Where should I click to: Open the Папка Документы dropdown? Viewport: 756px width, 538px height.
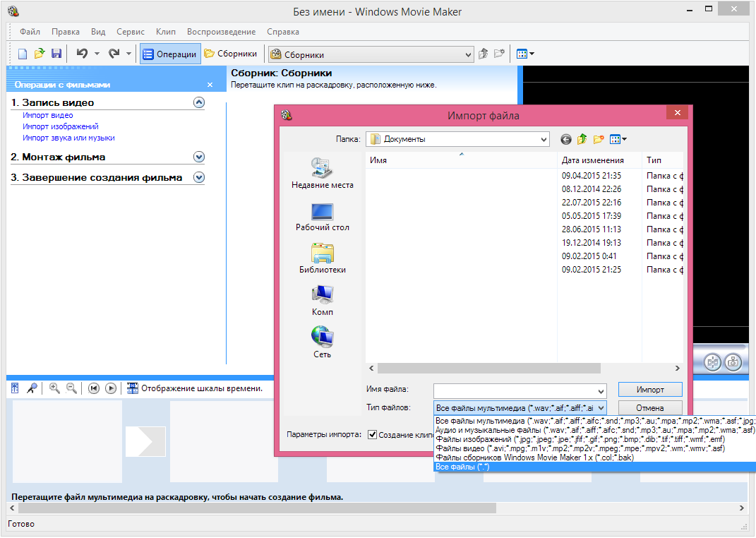(457, 139)
